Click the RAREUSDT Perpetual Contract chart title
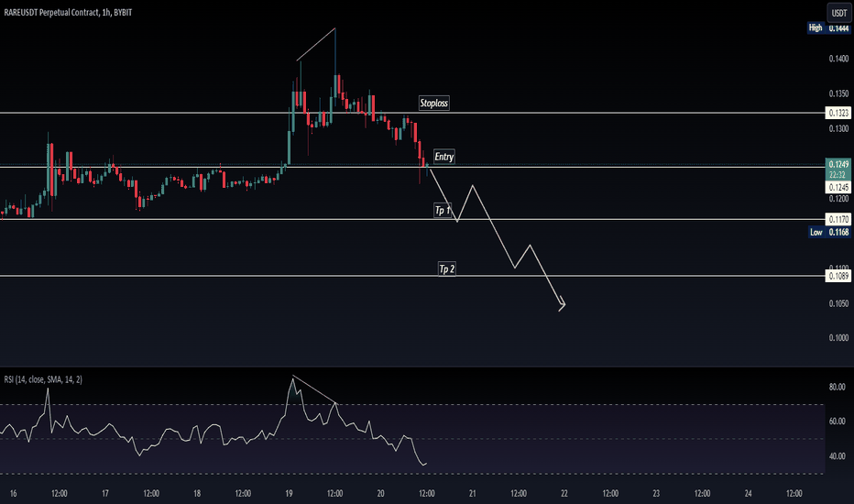This screenshot has height=504, width=854. point(68,12)
